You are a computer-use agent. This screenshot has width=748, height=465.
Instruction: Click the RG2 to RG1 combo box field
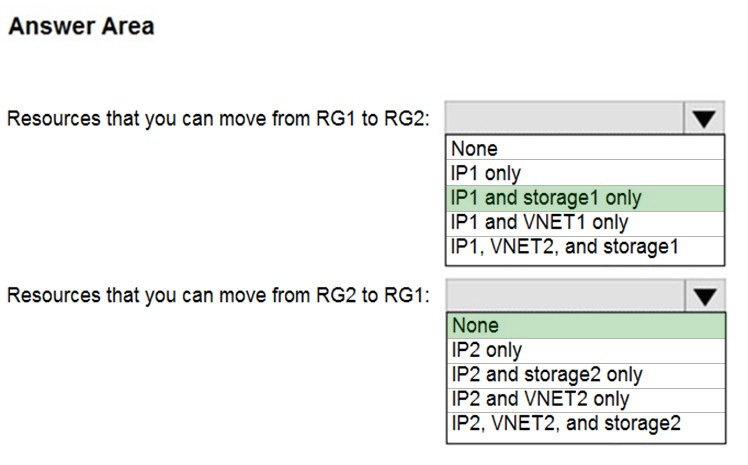click(x=565, y=296)
